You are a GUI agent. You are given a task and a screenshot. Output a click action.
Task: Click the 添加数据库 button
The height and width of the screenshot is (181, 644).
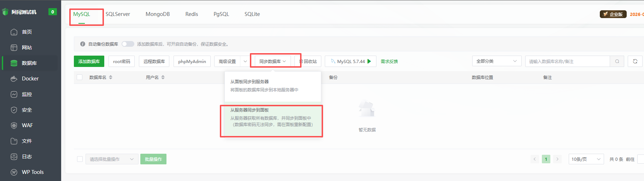tap(89, 61)
